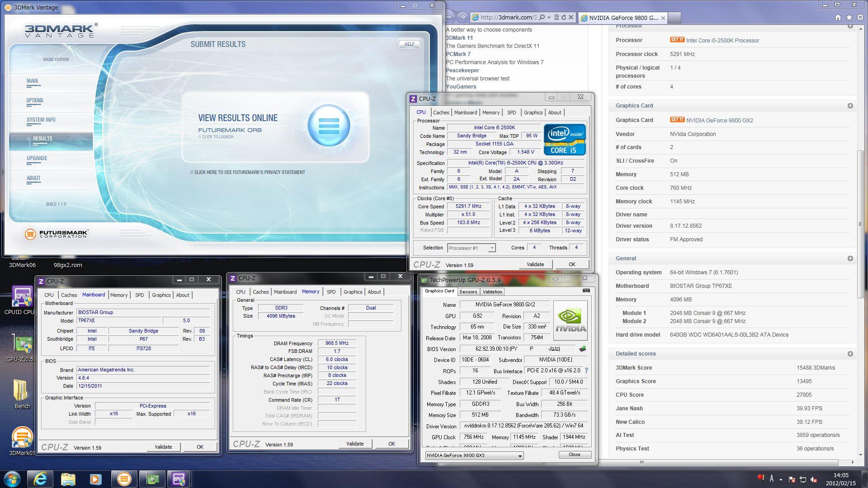
Task: Open the Intel Core i5-2500K Processor link
Action: pyautogui.click(x=722, y=41)
